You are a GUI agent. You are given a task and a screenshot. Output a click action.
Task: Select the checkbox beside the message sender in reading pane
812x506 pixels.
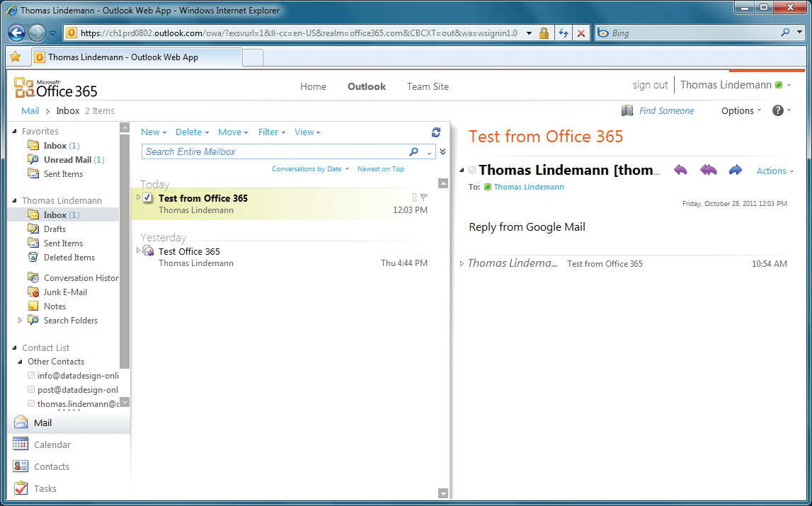[471, 171]
